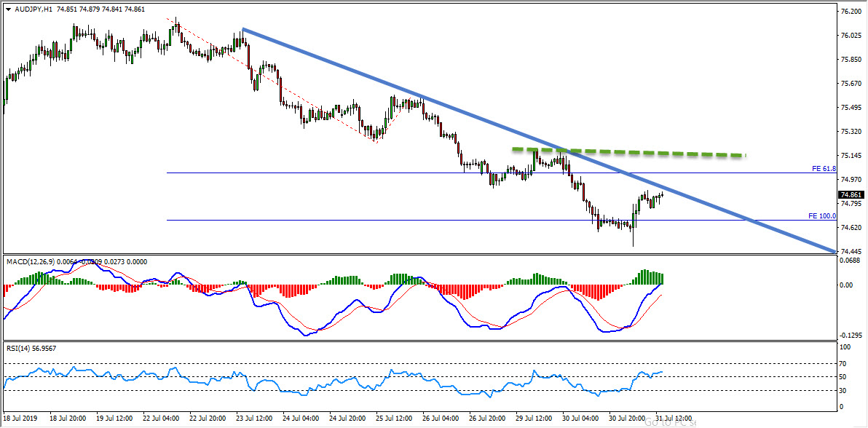Click the MACD -0.1295 scale label
868x428 pixels.
tap(850, 335)
